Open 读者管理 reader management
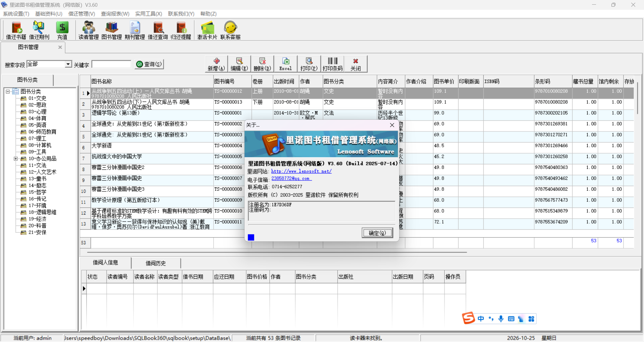 [89, 31]
